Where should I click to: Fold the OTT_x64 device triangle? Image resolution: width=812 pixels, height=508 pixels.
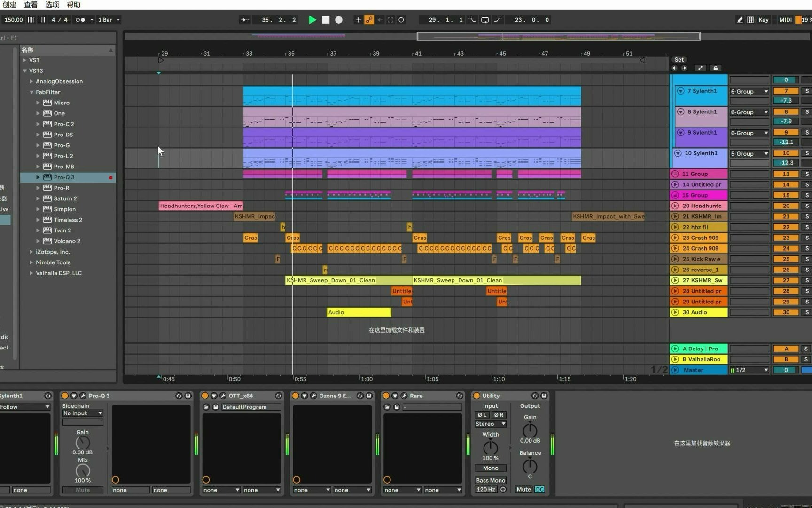pos(214,396)
